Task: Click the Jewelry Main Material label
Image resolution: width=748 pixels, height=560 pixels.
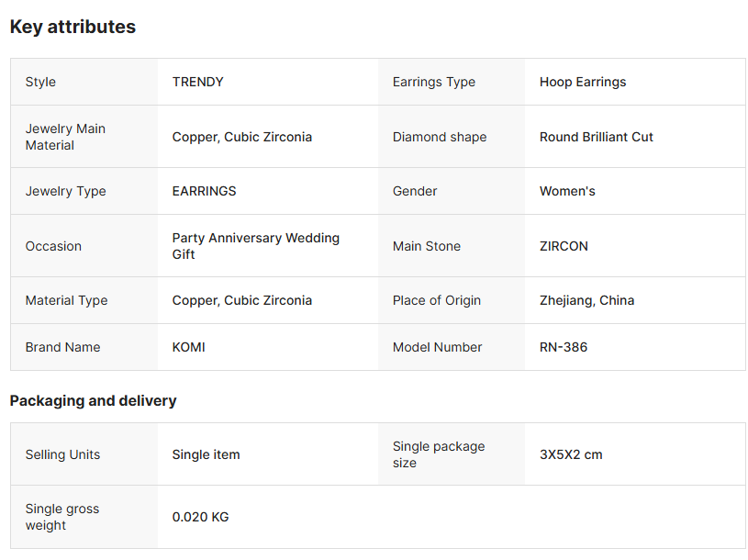Action: pyautogui.click(x=65, y=137)
